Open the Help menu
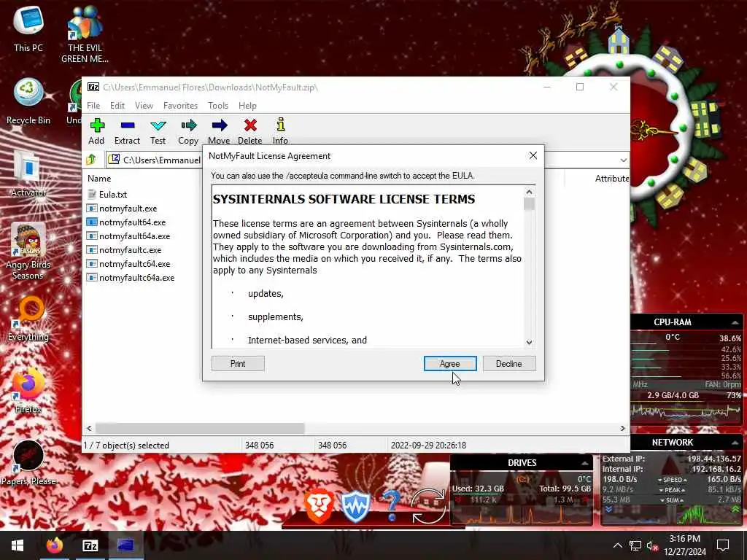747x560 pixels. pyautogui.click(x=247, y=105)
